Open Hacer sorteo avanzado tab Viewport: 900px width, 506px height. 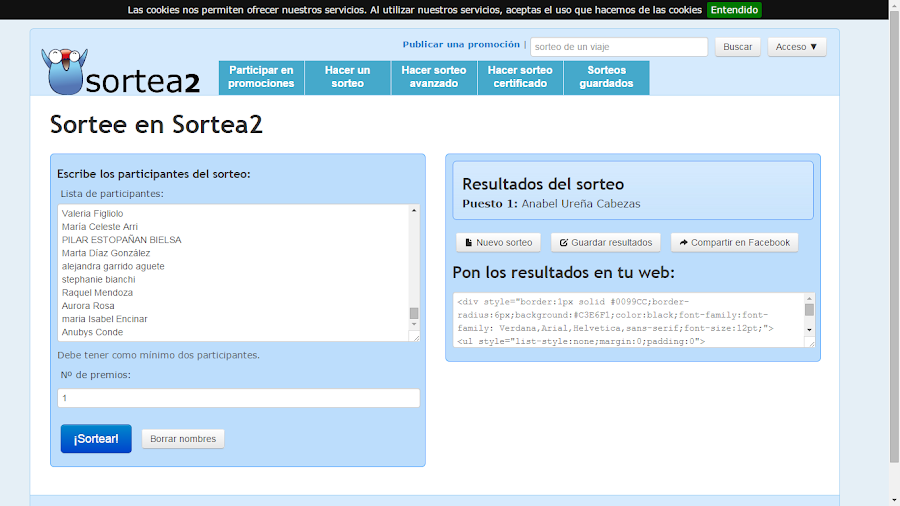pos(434,77)
